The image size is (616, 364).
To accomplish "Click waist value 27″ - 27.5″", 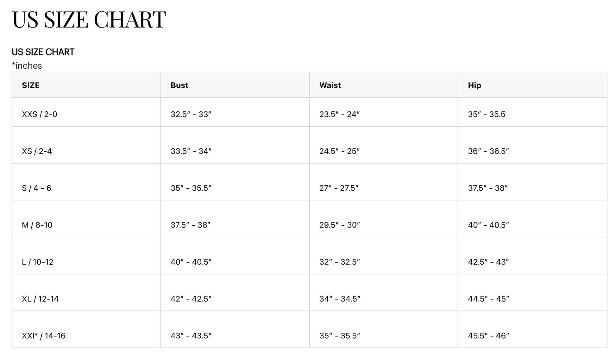I will 339,188.
